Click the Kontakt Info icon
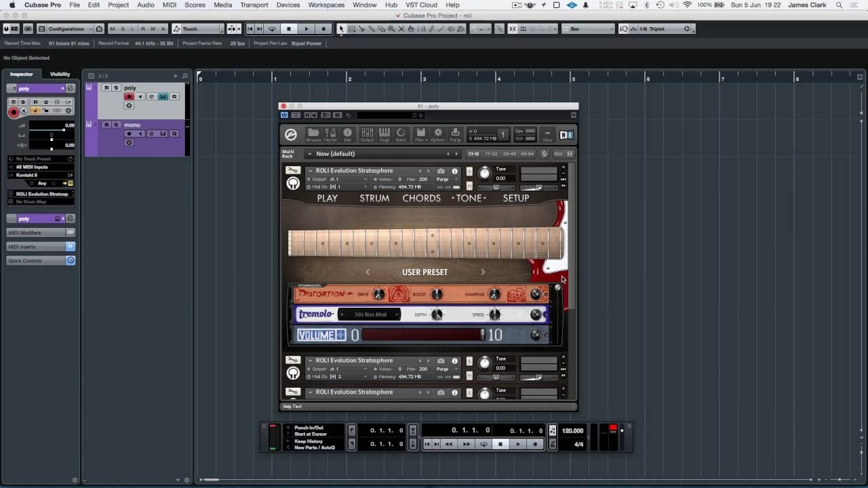868x488 pixels. (x=347, y=134)
